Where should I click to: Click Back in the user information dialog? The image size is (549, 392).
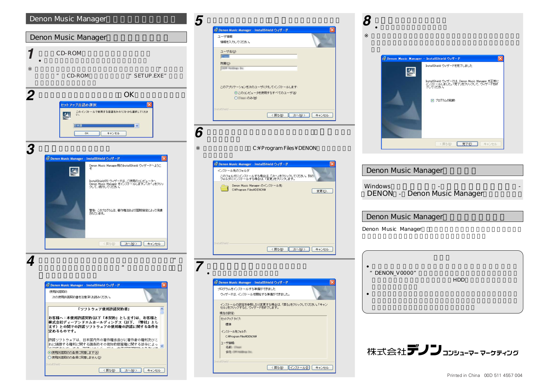pyautogui.click(x=277, y=115)
